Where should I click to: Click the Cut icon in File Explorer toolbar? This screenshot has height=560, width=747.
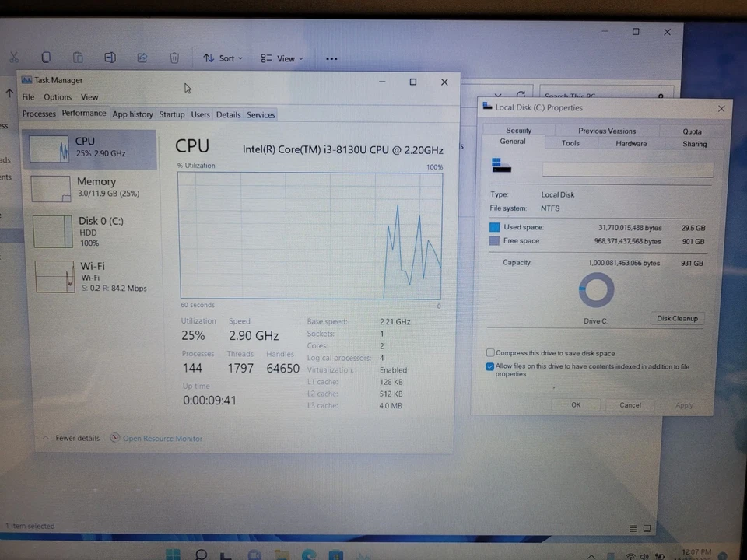[14, 57]
